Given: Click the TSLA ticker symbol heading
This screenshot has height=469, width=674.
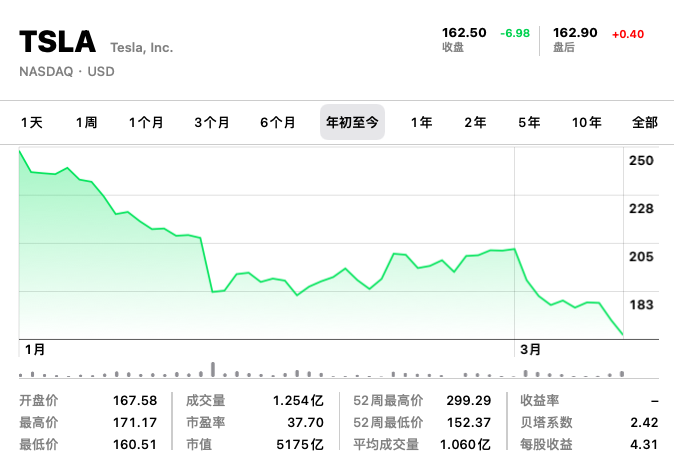Looking at the screenshot, I should coord(58,42).
